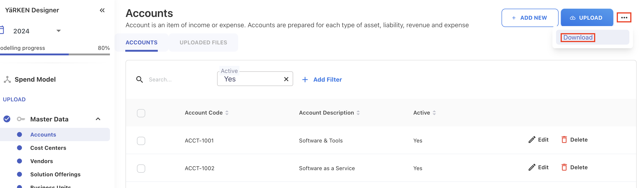Click trash Delete icon for ACCT-1002
This screenshot has width=644, height=188.
click(x=564, y=167)
